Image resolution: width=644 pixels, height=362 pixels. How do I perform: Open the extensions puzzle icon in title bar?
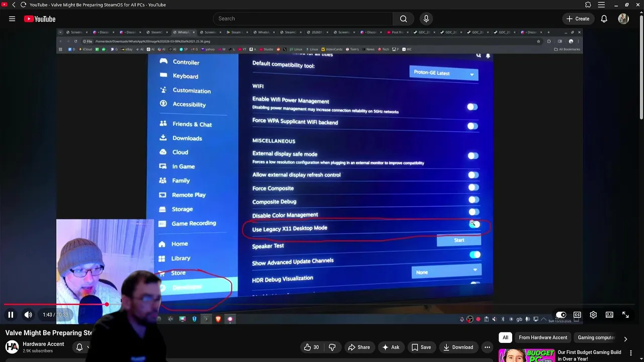588,5
